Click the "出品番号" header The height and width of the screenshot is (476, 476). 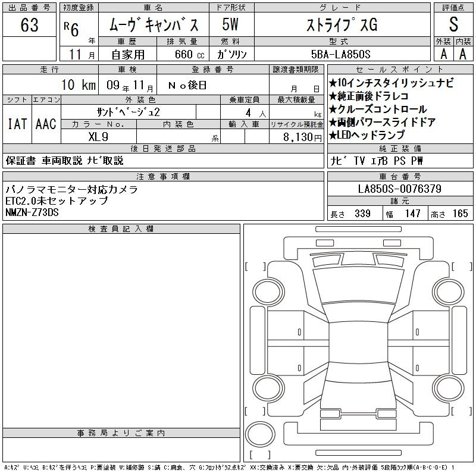pyautogui.click(x=29, y=8)
